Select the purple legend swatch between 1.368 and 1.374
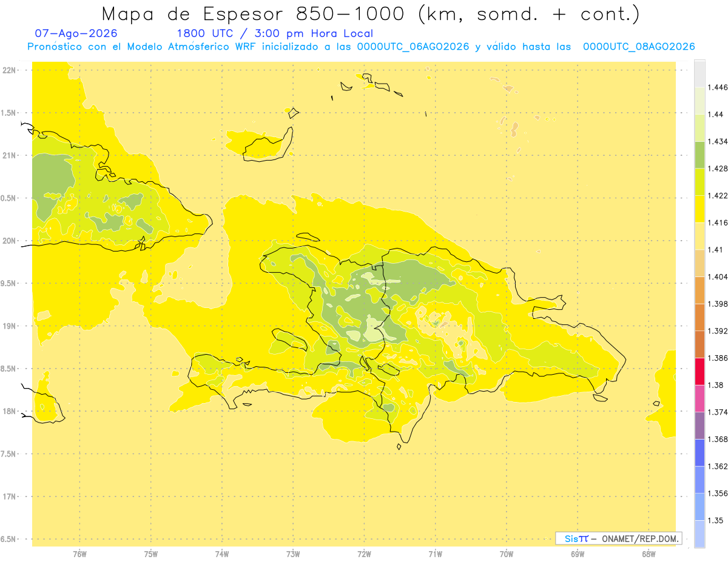 click(699, 426)
